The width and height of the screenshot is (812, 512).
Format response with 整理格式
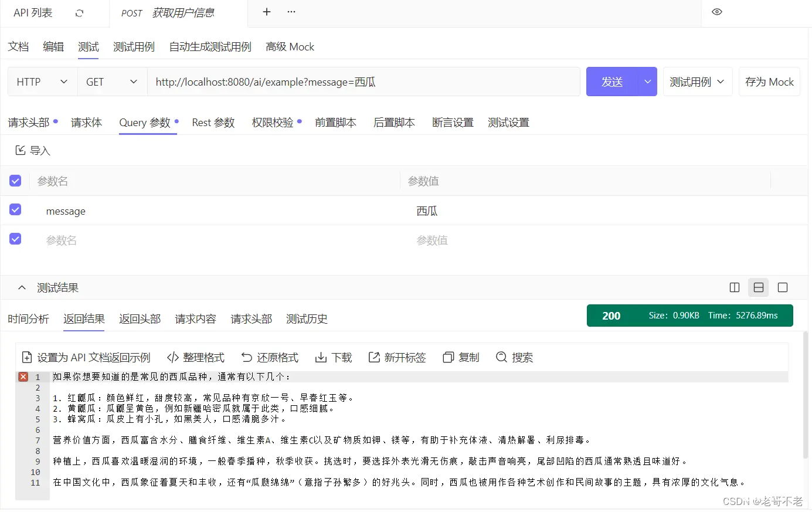[x=196, y=358]
